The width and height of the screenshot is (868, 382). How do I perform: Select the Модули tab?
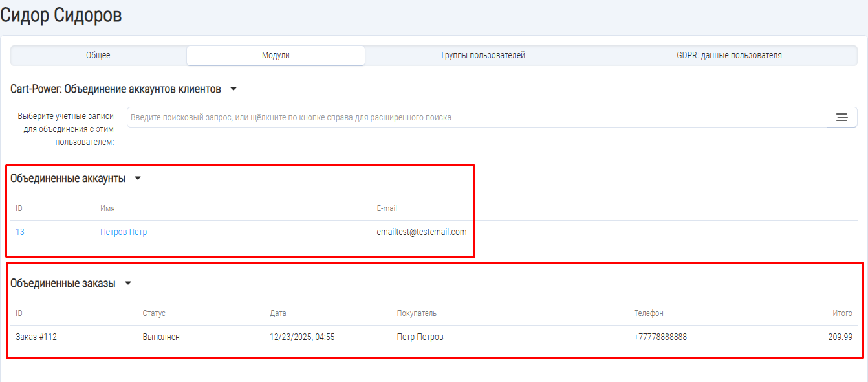276,56
